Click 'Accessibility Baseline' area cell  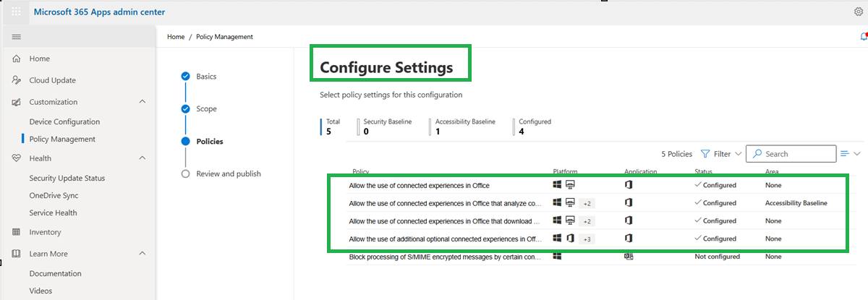(x=796, y=203)
